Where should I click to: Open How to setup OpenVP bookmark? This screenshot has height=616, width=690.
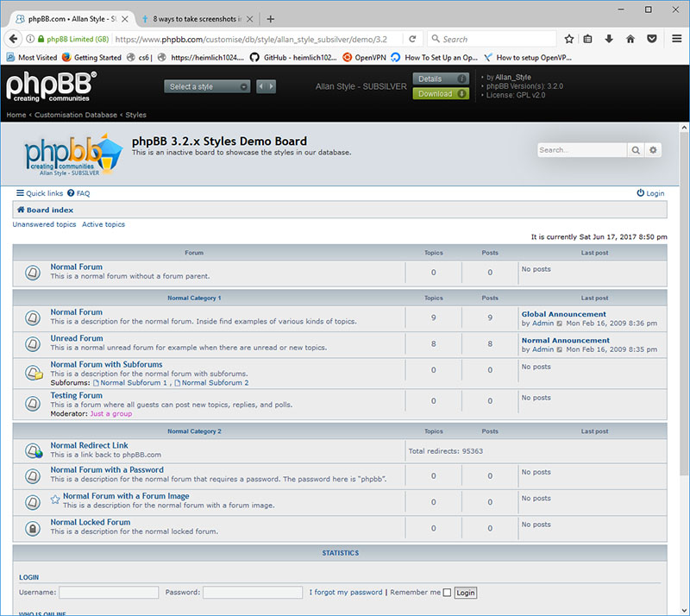[527, 57]
